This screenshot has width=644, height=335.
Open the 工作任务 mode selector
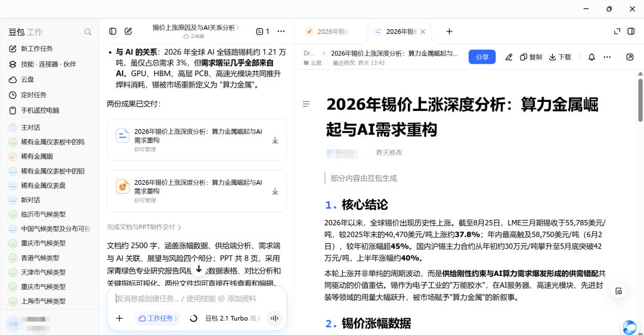point(157,318)
